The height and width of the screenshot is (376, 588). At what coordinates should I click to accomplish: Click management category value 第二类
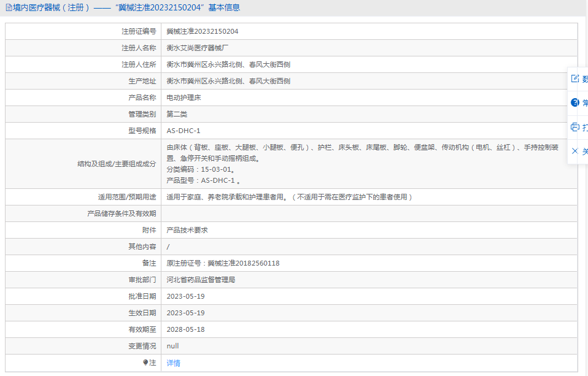[x=177, y=114]
